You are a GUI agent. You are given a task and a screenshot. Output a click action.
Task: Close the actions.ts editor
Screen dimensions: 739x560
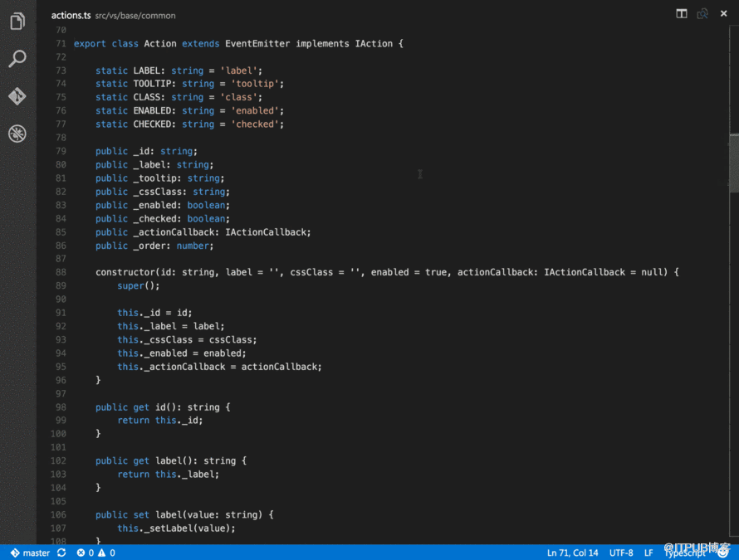(x=724, y=13)
